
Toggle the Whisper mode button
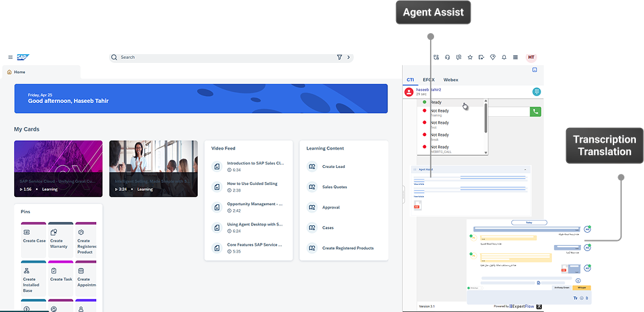point(582,288)
